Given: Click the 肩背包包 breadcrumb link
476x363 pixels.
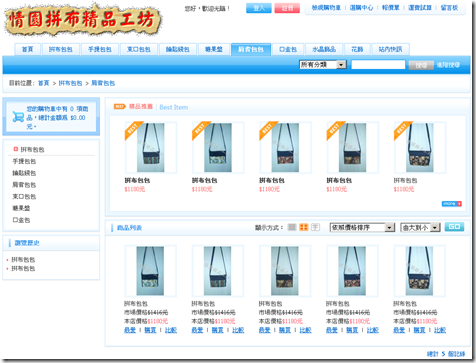Looking at the screenshot, I should [103, 83].
